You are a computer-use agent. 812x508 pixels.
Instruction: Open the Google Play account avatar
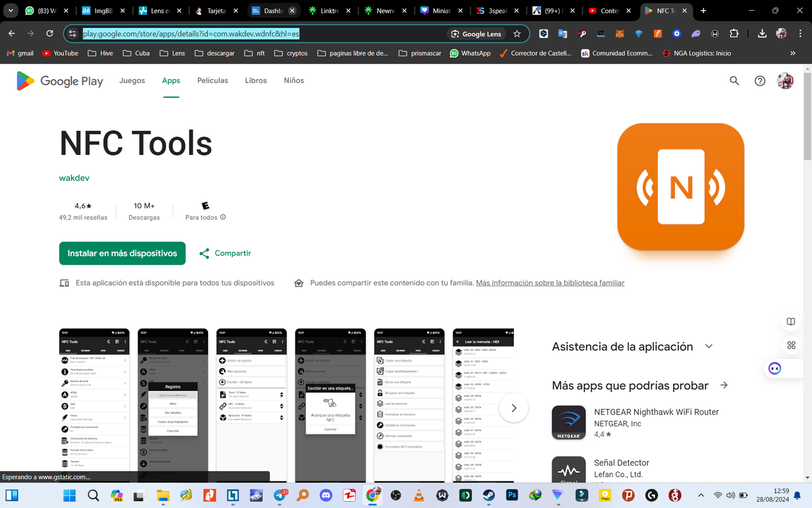[785, 81]
